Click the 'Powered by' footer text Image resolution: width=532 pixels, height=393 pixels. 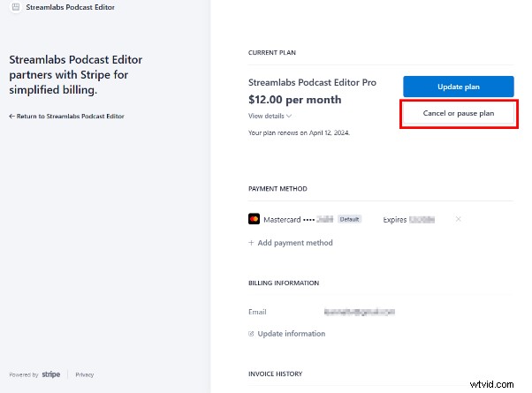tap(24, 374)
